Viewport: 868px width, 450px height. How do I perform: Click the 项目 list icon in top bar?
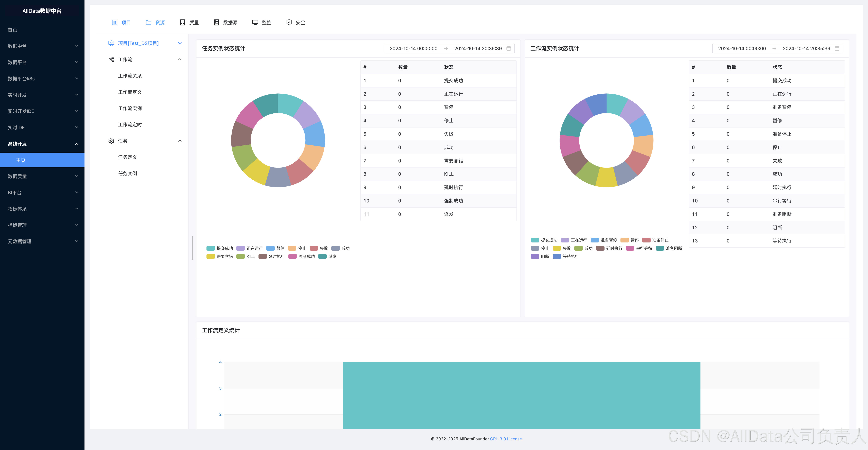tap(115, 23)
